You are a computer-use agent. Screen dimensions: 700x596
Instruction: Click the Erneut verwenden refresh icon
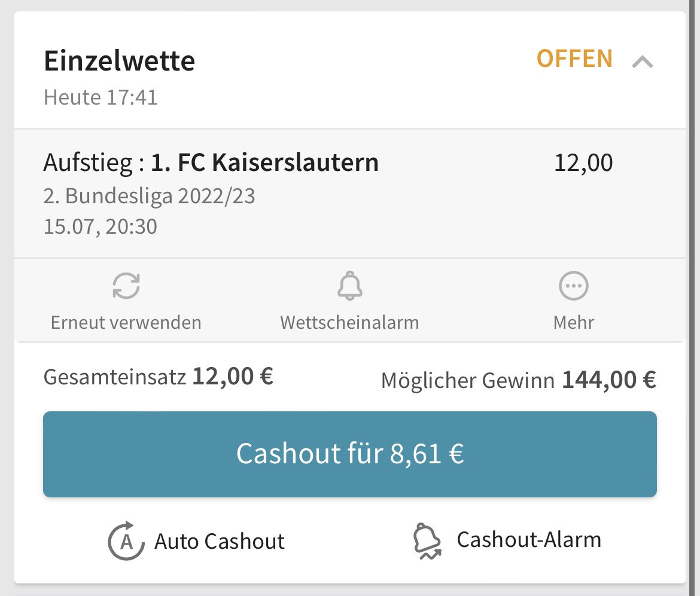(x=126, y=286)
